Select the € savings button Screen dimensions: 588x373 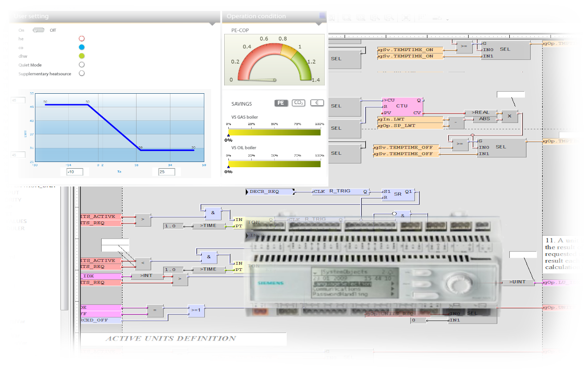[x=317, y=103]
